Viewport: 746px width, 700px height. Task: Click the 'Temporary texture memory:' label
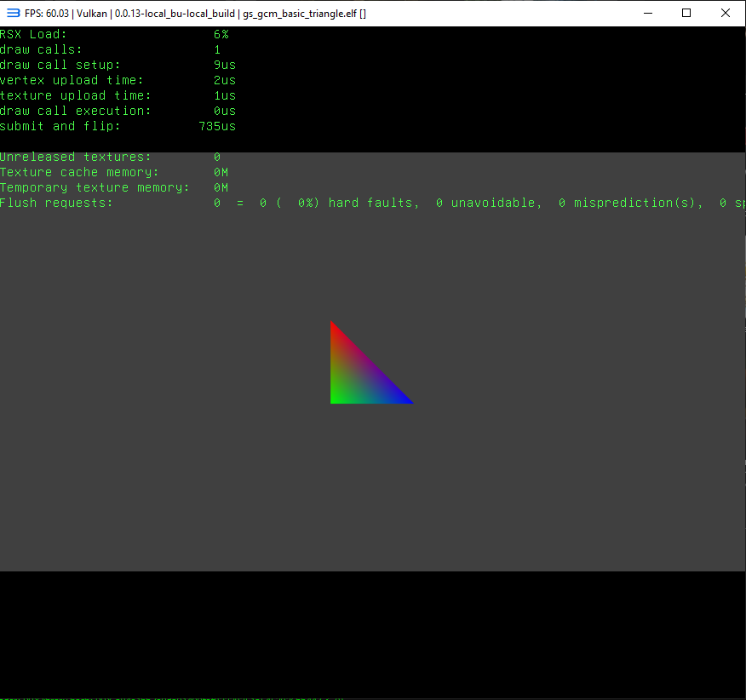click(95, 187)
